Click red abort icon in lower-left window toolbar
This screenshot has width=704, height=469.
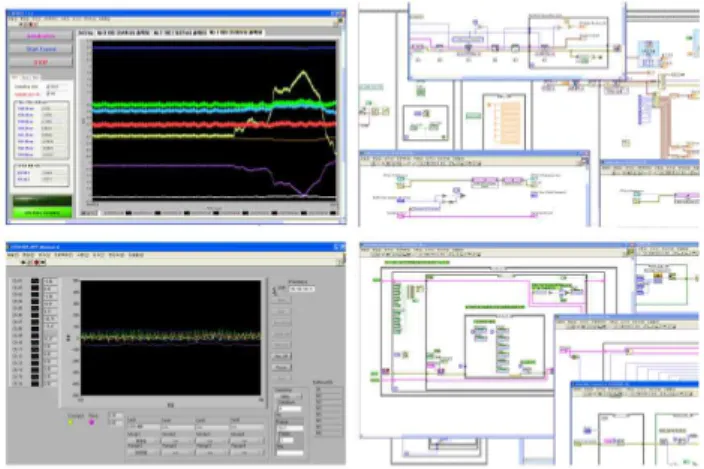[37, 262]
